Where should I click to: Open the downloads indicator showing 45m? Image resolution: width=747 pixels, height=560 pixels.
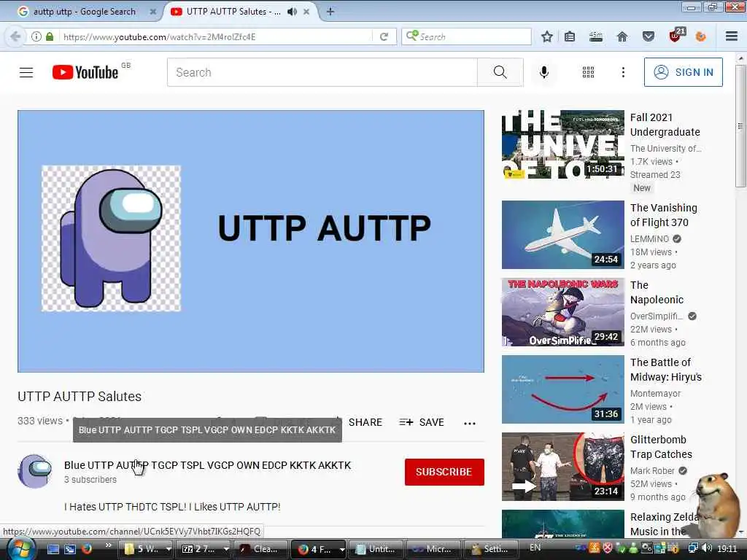(x=596, y=36)
